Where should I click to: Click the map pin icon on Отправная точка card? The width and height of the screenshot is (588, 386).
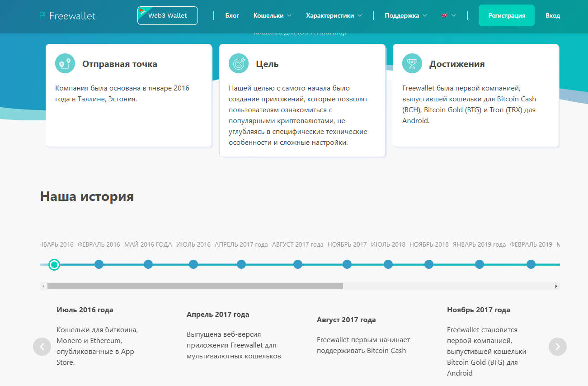[65, 64]
